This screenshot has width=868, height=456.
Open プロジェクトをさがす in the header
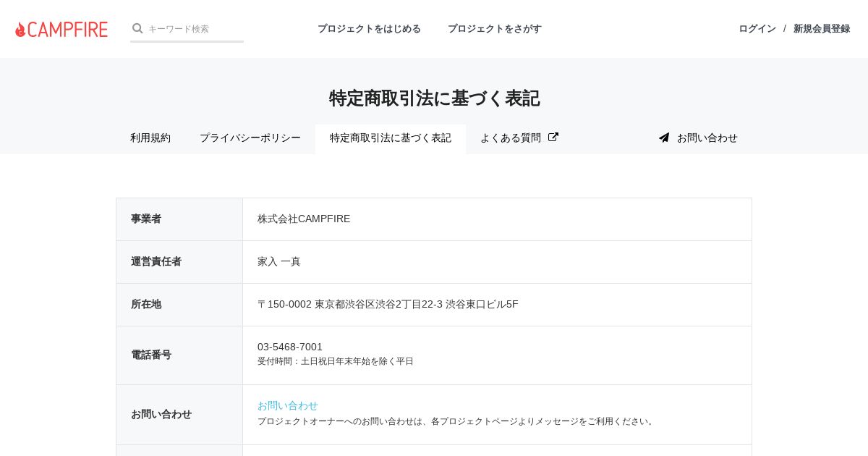495,29
